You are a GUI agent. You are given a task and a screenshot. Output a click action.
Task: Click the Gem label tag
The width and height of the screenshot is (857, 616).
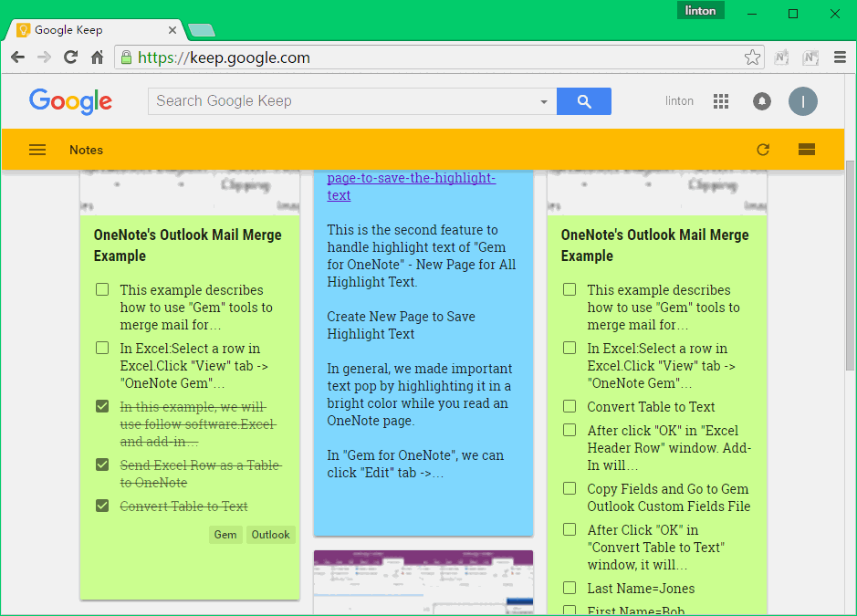pyautogui.click(x=225, y=535)
